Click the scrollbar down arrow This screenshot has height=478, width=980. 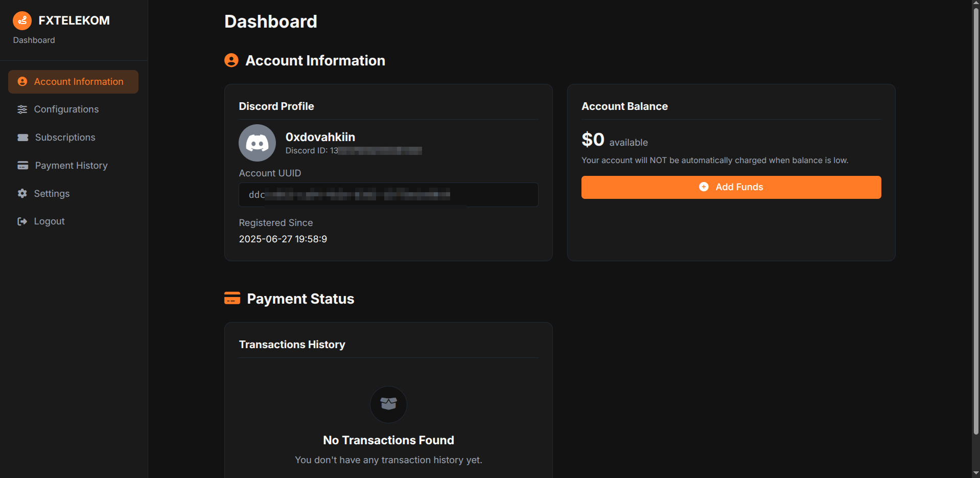coord(976,473)
